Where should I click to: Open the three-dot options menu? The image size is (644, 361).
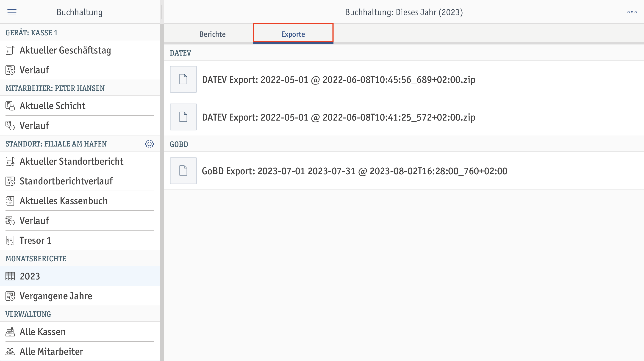(632, 12)
